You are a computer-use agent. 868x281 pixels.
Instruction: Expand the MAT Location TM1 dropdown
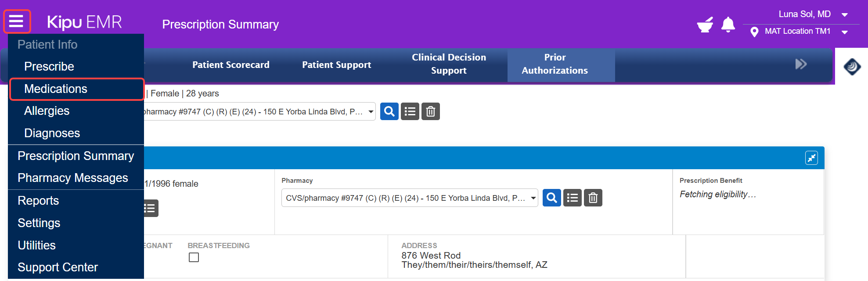[x=845, y=32]
